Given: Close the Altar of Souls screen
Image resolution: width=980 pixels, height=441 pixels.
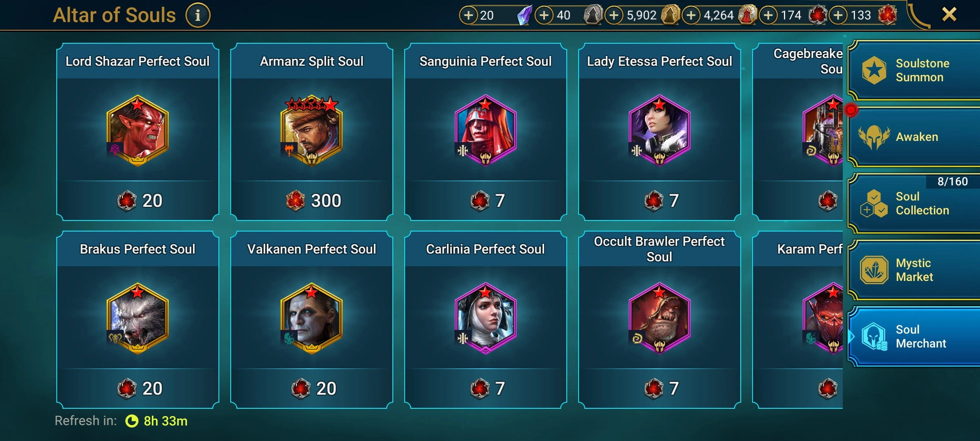Looking at the screenshot, I should click(x=949, y=15).
